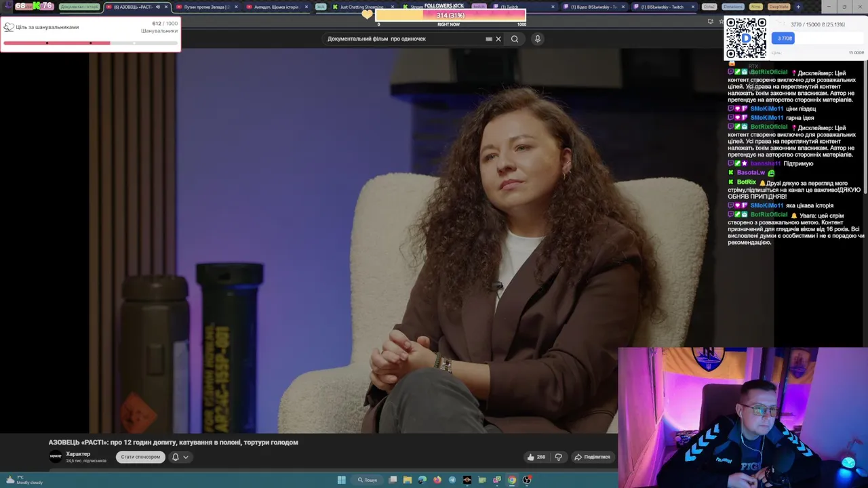The image size is (868, 488).
Task: Open the Характер channel avatar
Action: [x=56, y=457]
